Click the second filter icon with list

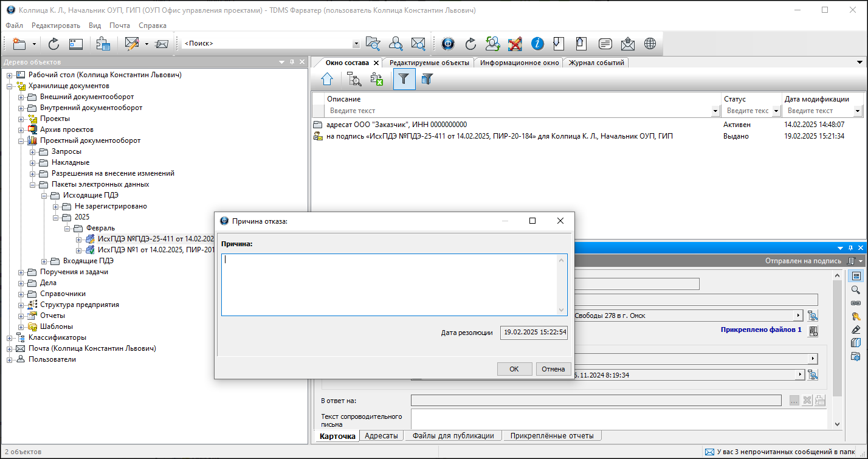(x=427, y=79)
